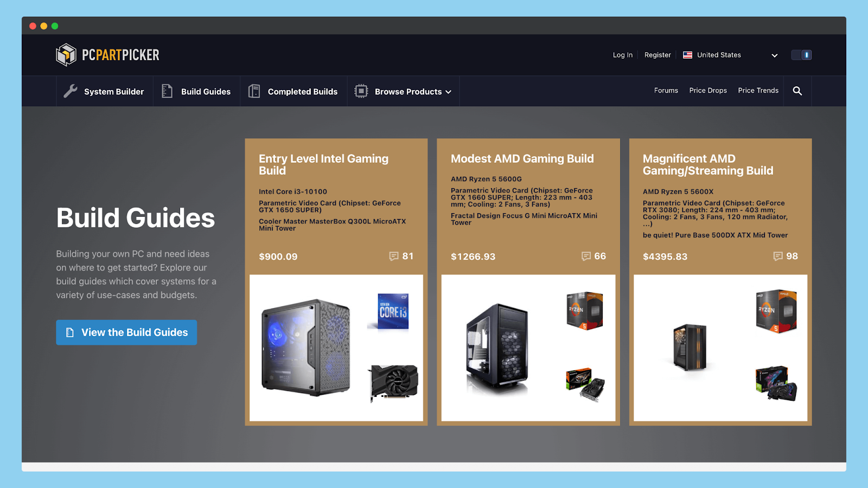Click the $1266.93 price

[473, 256]
